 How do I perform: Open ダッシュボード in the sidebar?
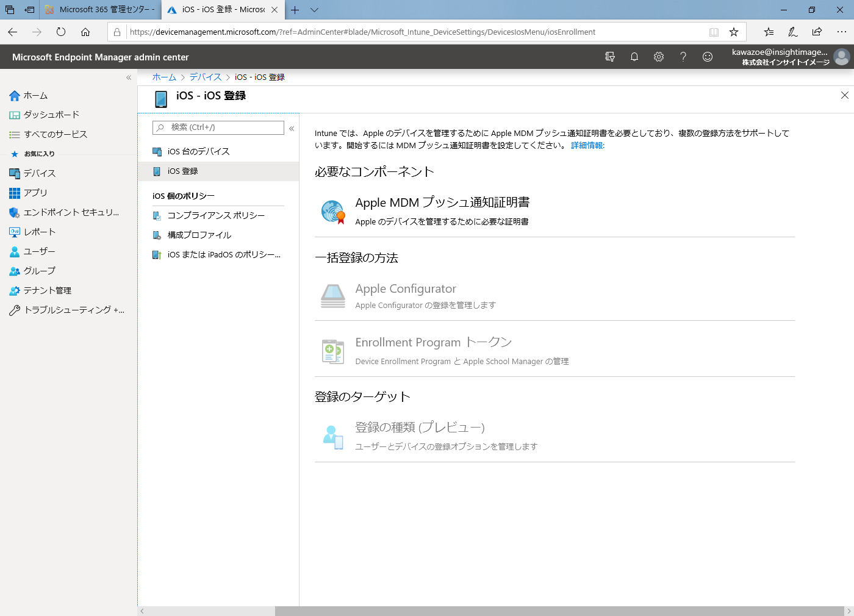point(51,115)
